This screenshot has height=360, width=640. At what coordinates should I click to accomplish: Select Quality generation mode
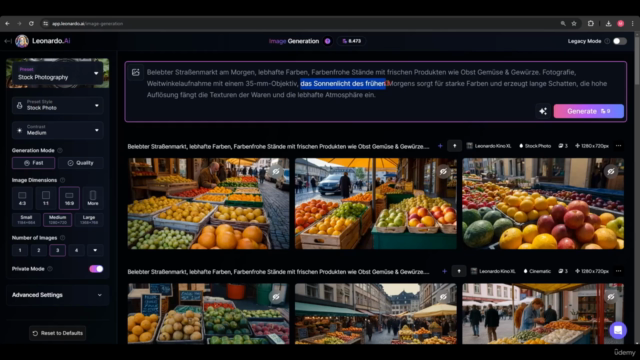coord(80,163)
